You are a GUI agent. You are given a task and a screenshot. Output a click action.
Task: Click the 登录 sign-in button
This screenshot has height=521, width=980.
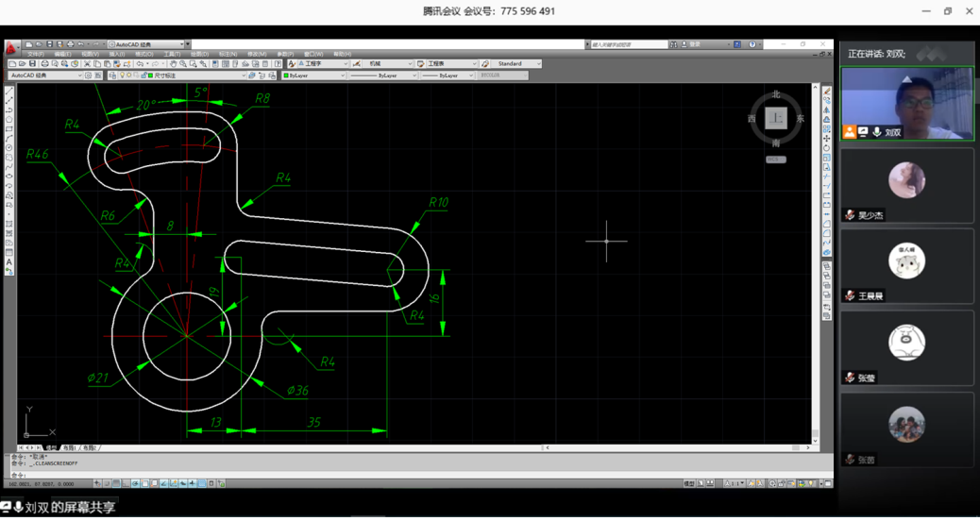tap(696, 44)
